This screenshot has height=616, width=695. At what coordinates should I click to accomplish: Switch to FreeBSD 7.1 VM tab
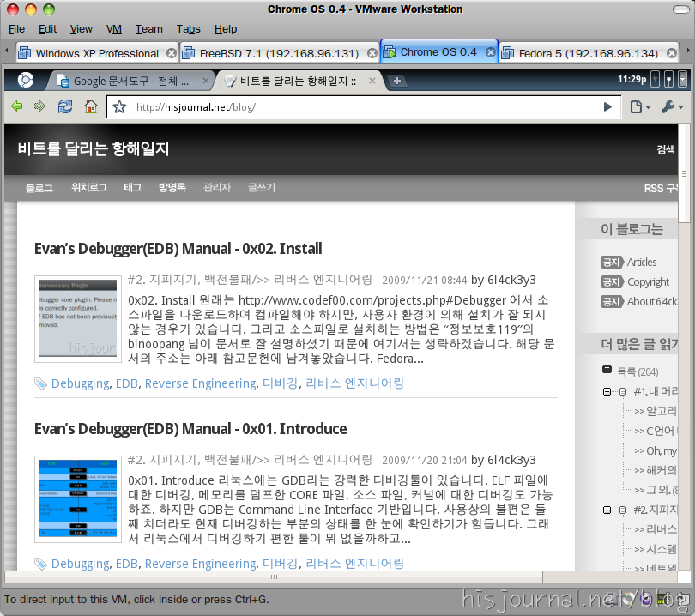tap(279, 53)
